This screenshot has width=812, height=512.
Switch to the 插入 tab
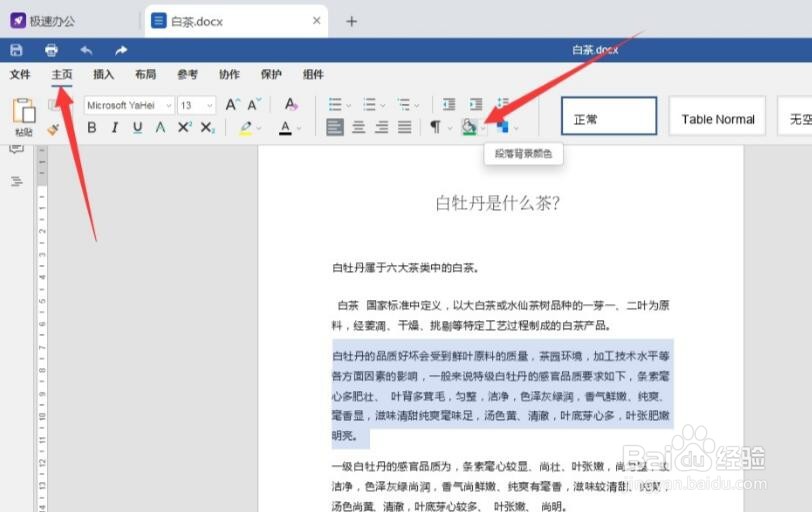click(x=103, y=75)
